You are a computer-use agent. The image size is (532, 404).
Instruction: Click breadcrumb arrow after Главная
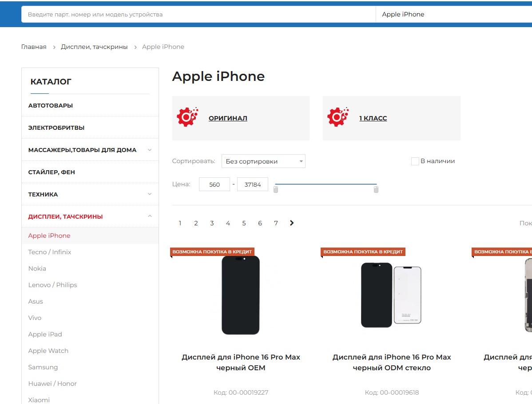click(x=54, y=47)
